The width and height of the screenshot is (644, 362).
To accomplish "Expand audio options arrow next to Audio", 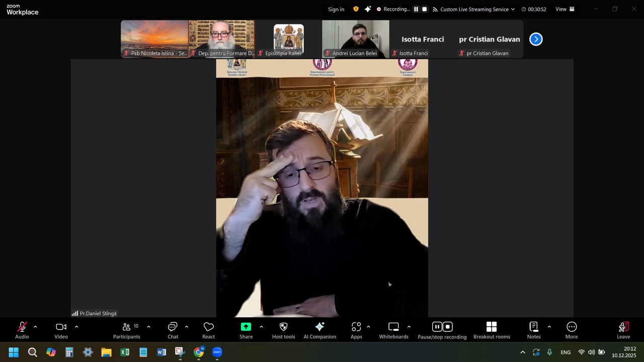I will [x=35, y=327].
